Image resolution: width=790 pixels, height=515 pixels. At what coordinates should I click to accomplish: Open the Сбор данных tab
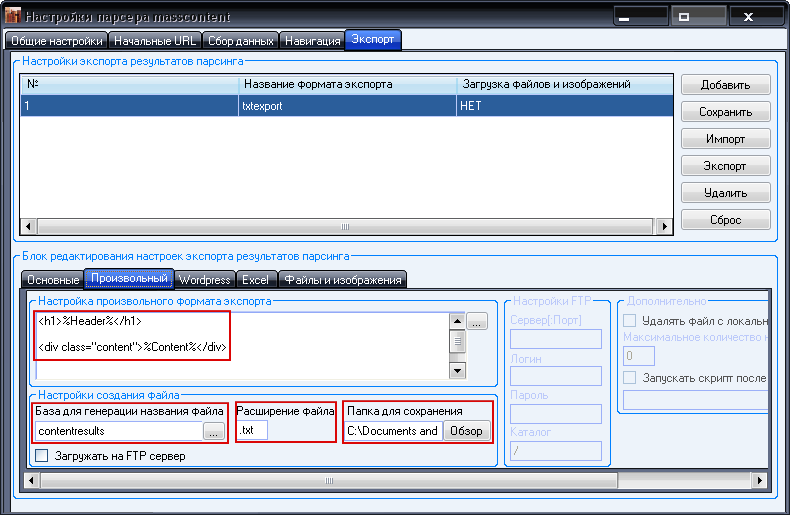pos(241,41)
